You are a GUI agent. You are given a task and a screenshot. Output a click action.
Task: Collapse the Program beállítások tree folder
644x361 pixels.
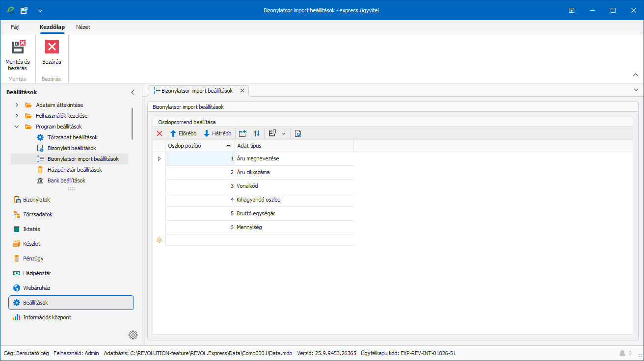(x=17, y=127)
